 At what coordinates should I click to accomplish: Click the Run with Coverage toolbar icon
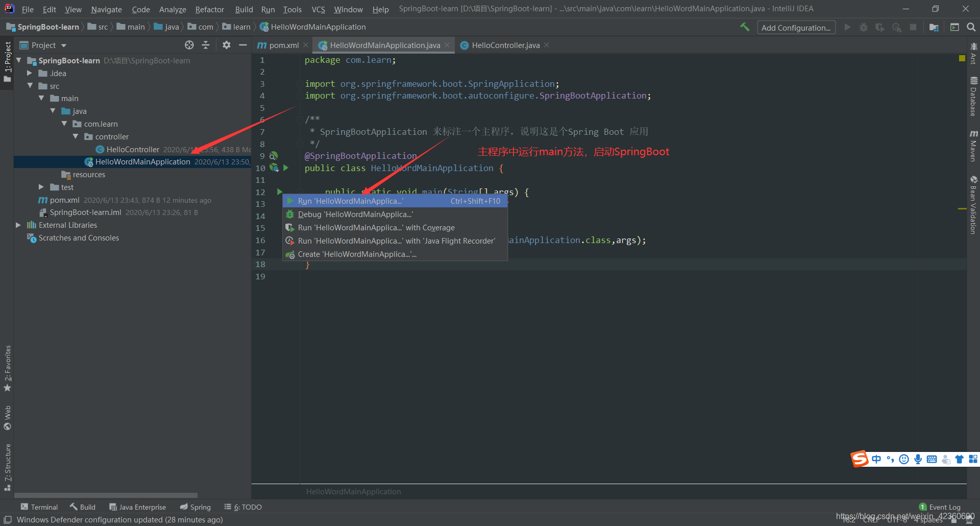pyautogui.click(x=880, y=27)
